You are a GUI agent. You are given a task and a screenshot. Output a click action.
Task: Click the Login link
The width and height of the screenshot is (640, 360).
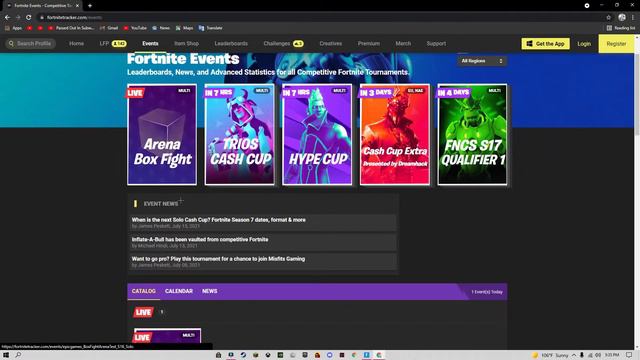[584, 44]
